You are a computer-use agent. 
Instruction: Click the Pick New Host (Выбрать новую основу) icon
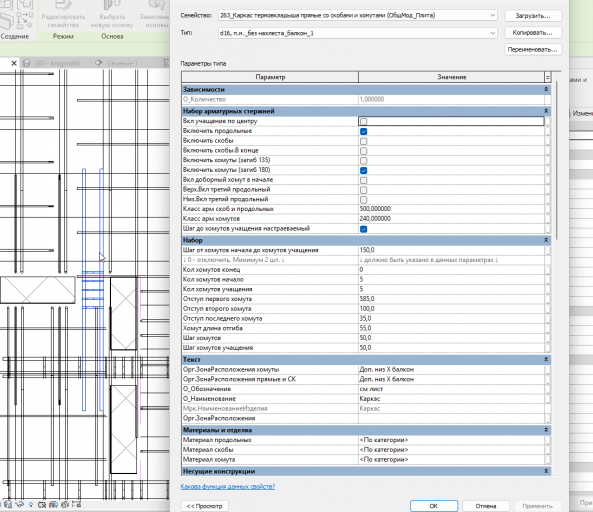(x=112, y=5)
